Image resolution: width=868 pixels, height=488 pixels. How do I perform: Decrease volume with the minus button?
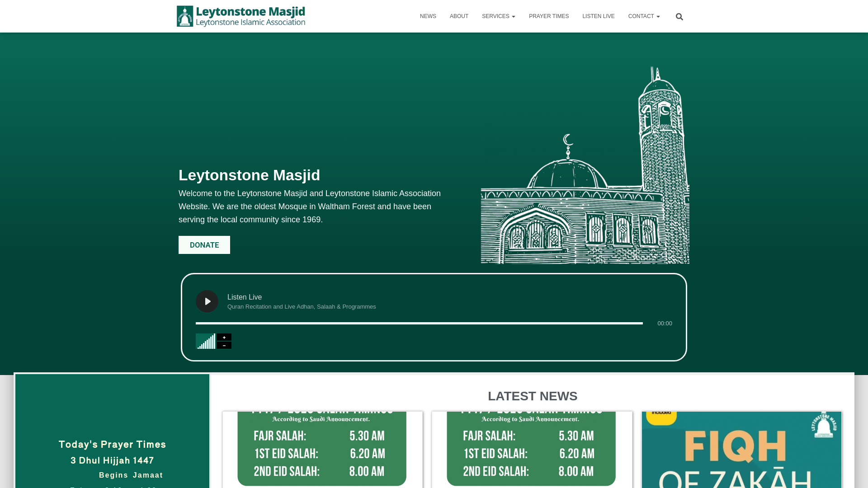[x=224, y=345]
